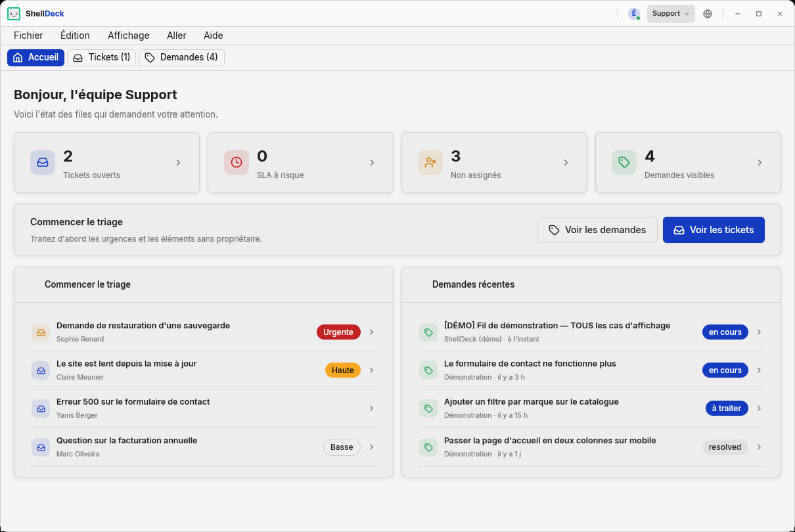Click the Haute priority badge

pos(343,370)
